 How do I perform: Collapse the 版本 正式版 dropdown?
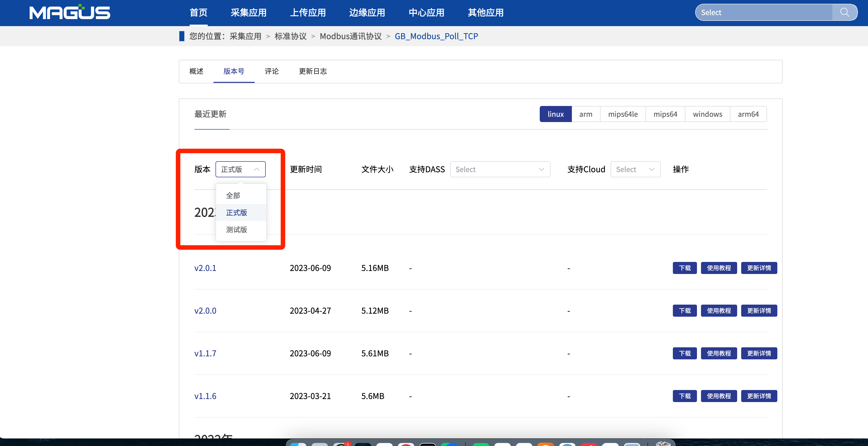coord(241,169)
